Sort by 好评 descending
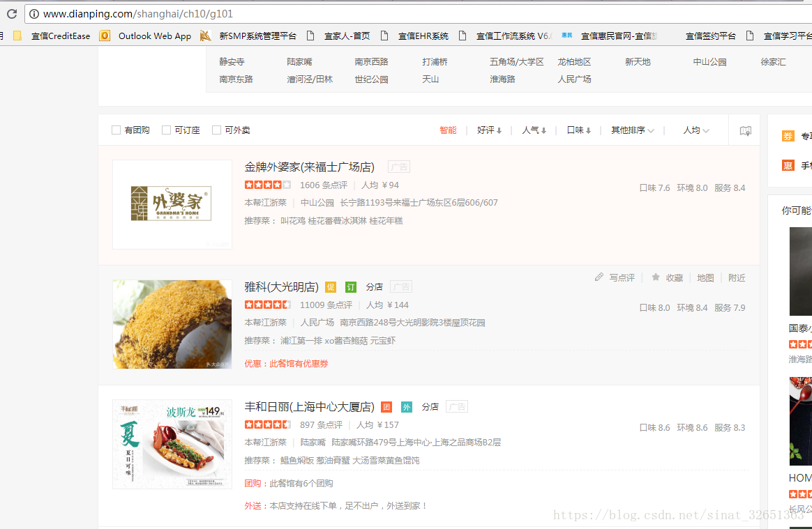 pos(490,130)
